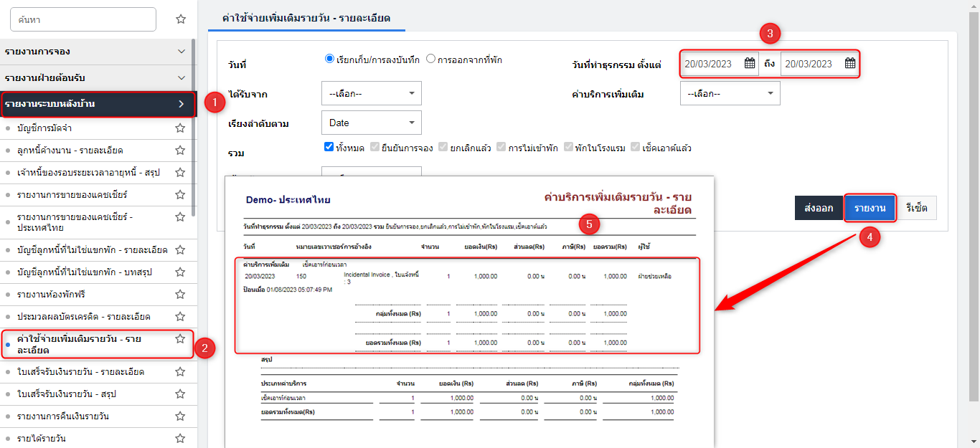This screenshot has height=448, width=980.
Task: Favorite star for ค่าใช้จ่ายเพิ่มเติมรายวัน - รายละเอียด
Action: tap(180, 339)
